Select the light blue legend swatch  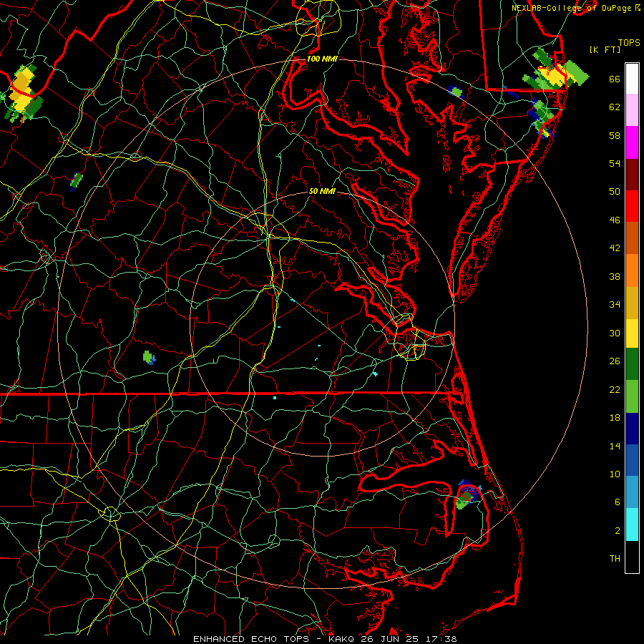(x=632, y=492)
